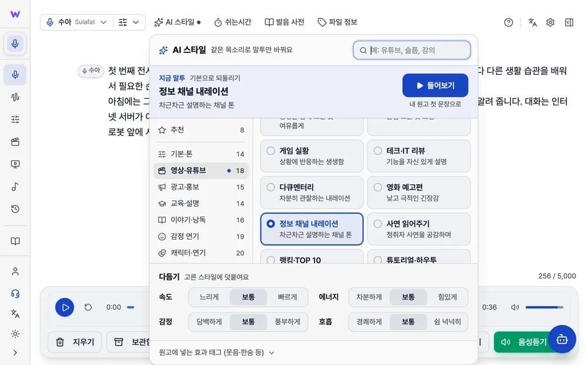The width and height of the screenshot is (588, 365).
Task: Set 감정 to 풍부하게
Action: pyautogui.click(x=288, y=322)
